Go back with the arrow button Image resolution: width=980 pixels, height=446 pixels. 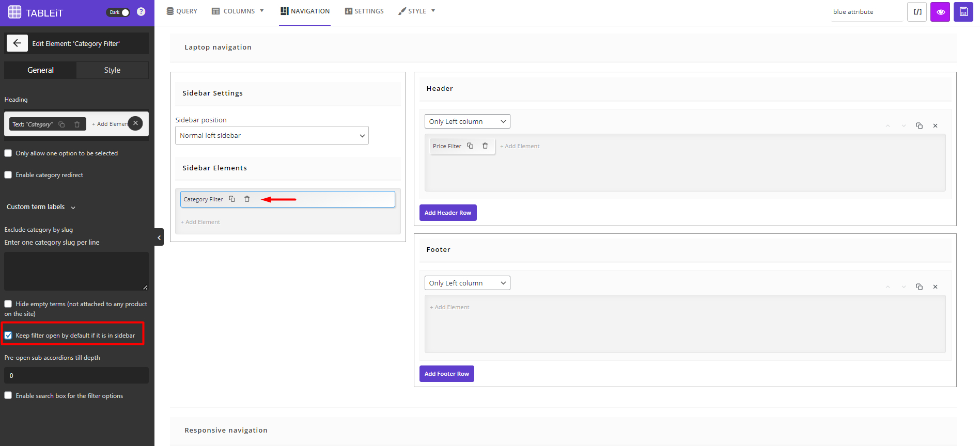(17, 43)
